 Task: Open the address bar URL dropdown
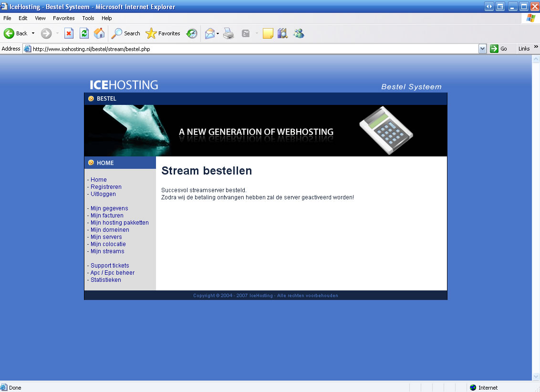tap(482, 49)
